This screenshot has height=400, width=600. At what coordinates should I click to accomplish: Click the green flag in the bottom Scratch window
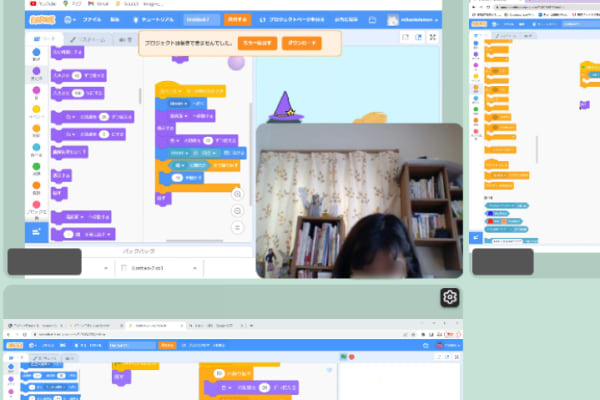(x=342, y=356)
